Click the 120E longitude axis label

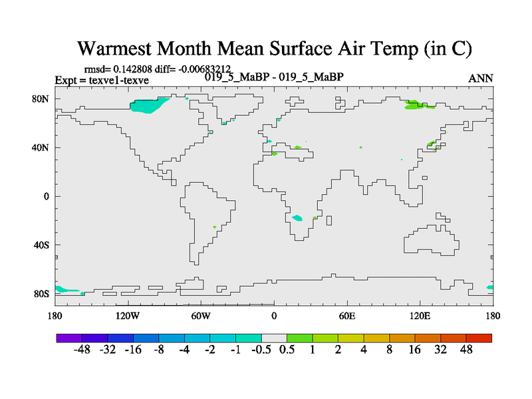420,315
